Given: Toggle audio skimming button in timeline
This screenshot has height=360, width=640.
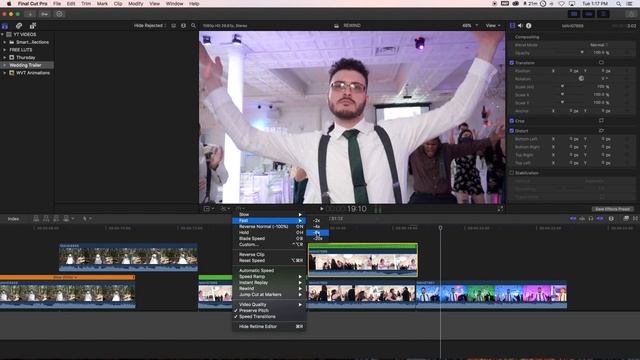Looking at the screenshot, I should point(582,219).
